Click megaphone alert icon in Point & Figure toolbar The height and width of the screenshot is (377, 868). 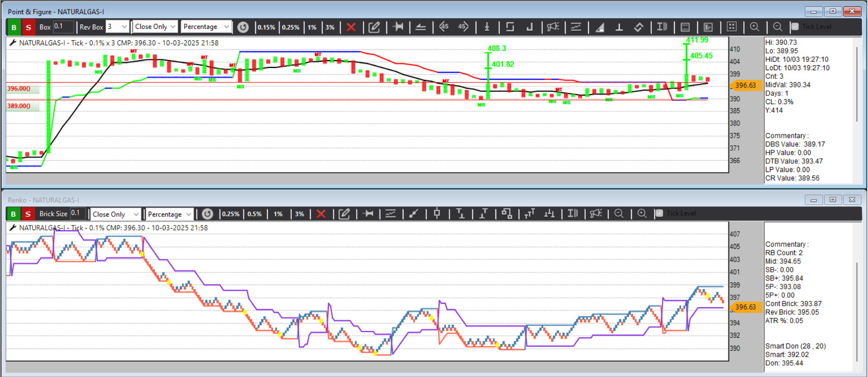click(553, 27)
